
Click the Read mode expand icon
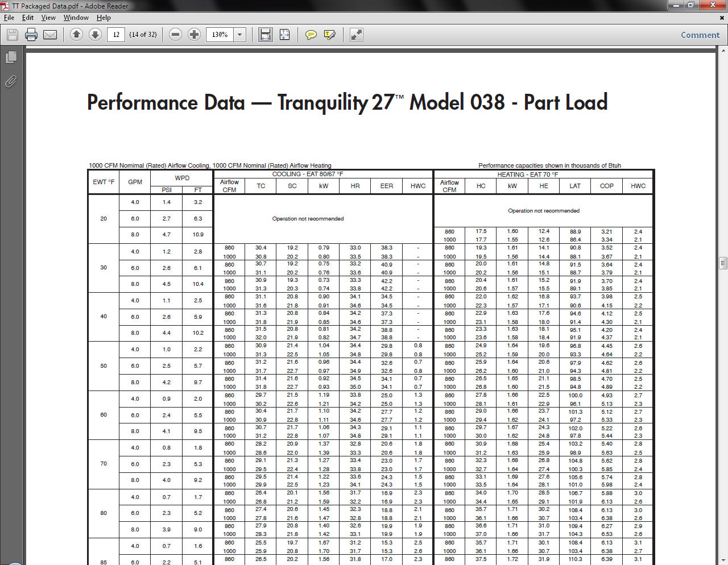pyautogui.click(x=356, y=35)
